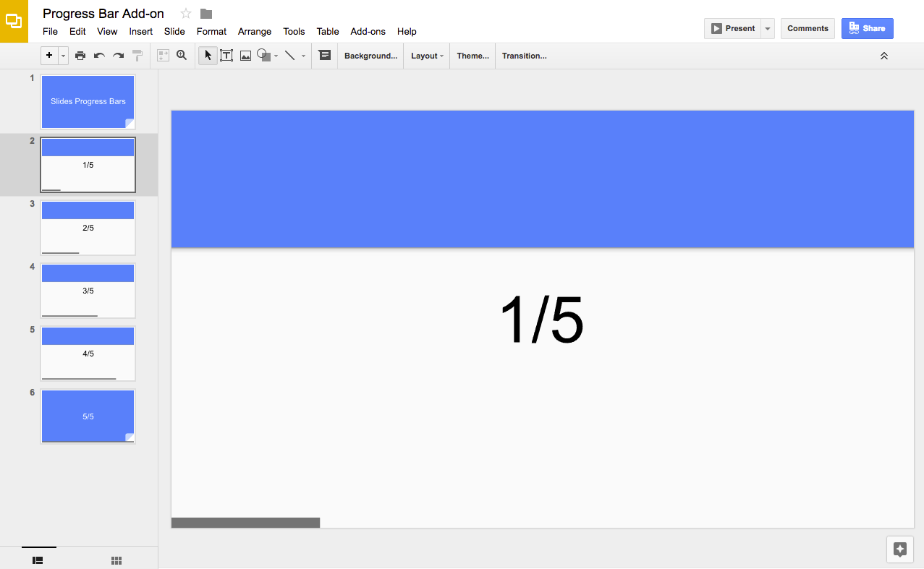Open zoom tool in the toolbar
The width and height of the screenshot is (924, 569).
(x=181, y=55)
